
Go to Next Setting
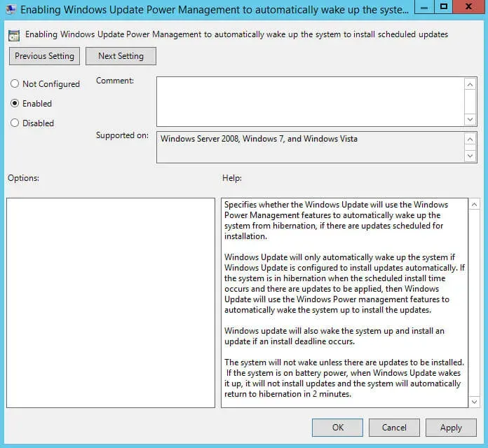[x=121, y=56]
